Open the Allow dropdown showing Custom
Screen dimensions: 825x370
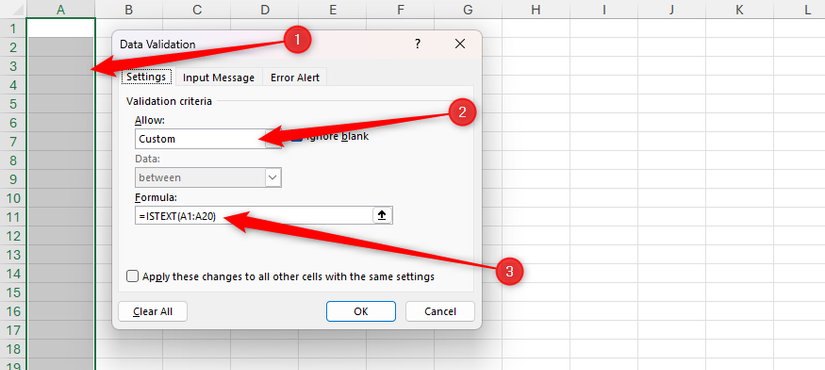pyautogui.click(x=208, y=139)
